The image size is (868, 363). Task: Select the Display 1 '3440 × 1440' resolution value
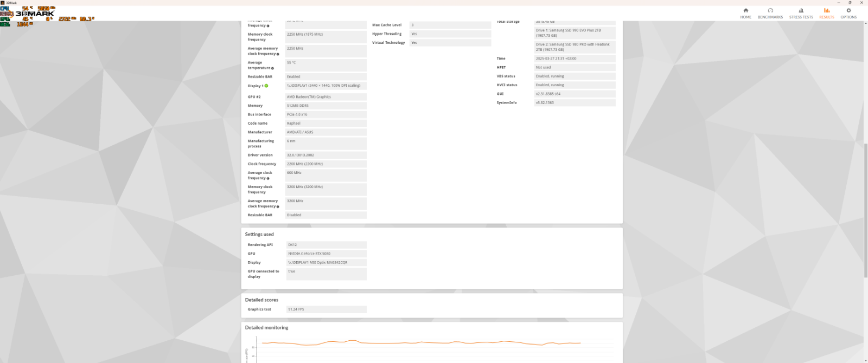(x=325, y=86)
